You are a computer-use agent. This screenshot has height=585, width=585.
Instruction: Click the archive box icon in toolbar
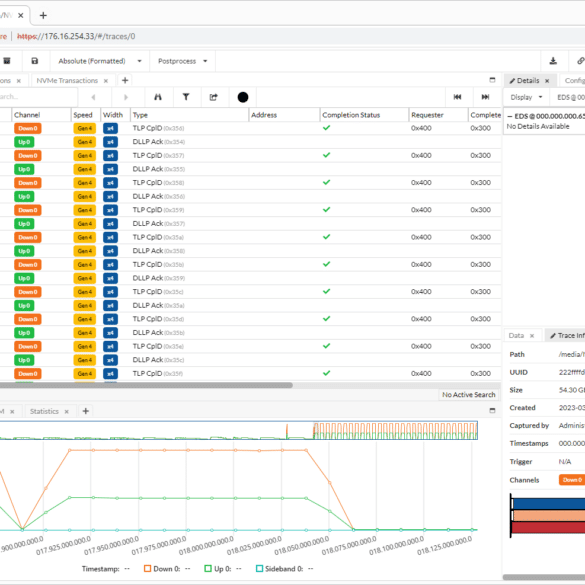[7, 61]
